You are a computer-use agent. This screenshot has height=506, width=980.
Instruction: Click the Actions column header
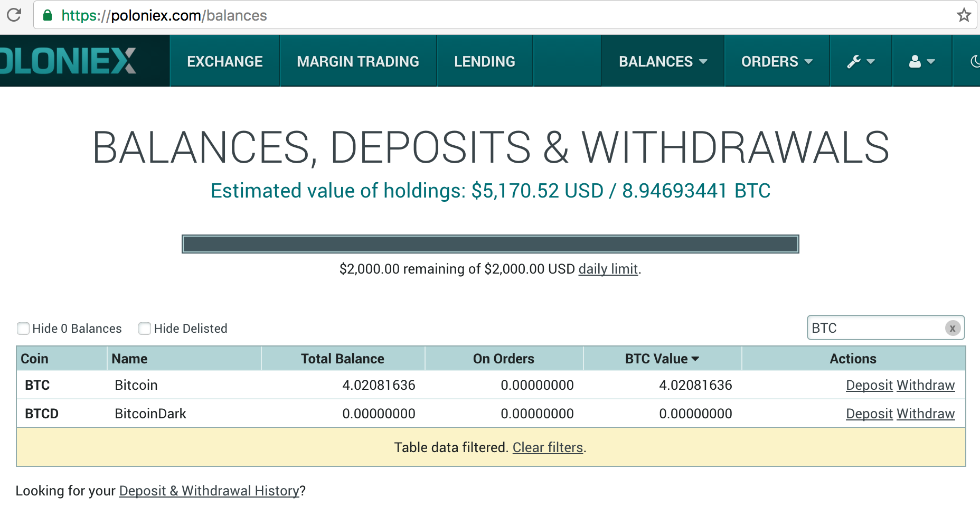click(x=853, y=359)
